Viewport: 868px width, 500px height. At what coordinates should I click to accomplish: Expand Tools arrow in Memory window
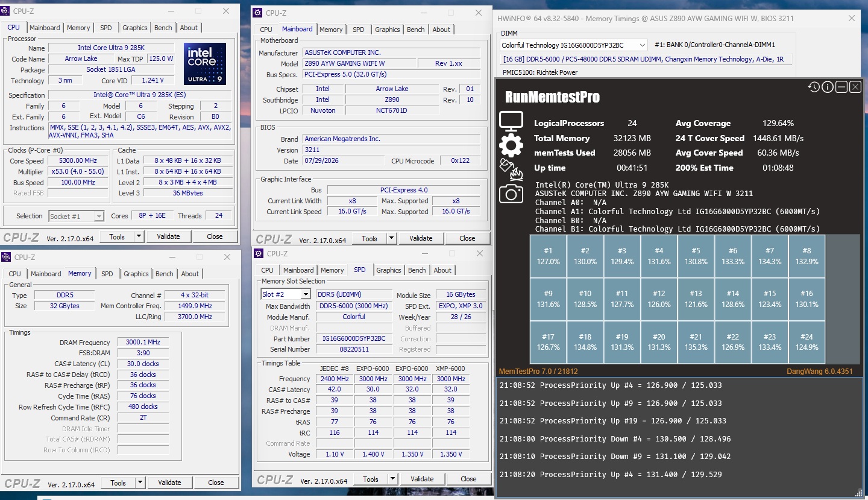[140, 483]
